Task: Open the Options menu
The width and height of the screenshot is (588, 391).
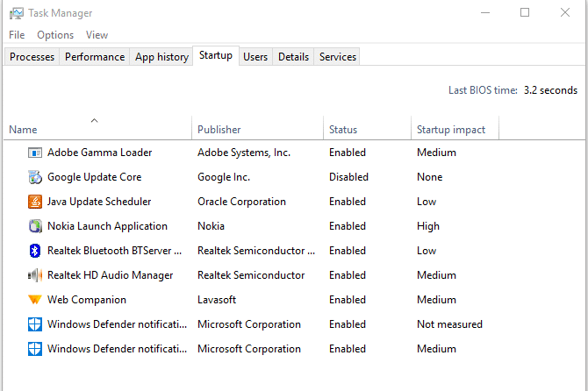Action: (x=55, y=35)
